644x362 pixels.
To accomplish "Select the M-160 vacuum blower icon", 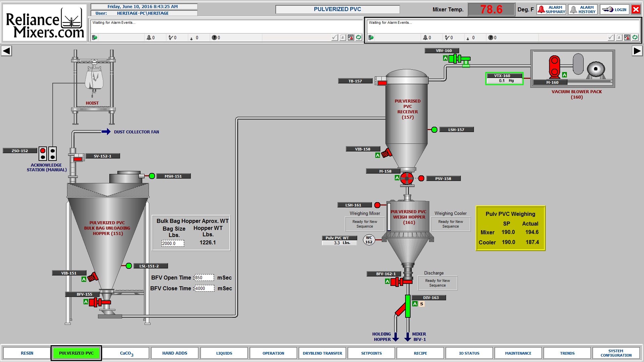I will point(554,67).
